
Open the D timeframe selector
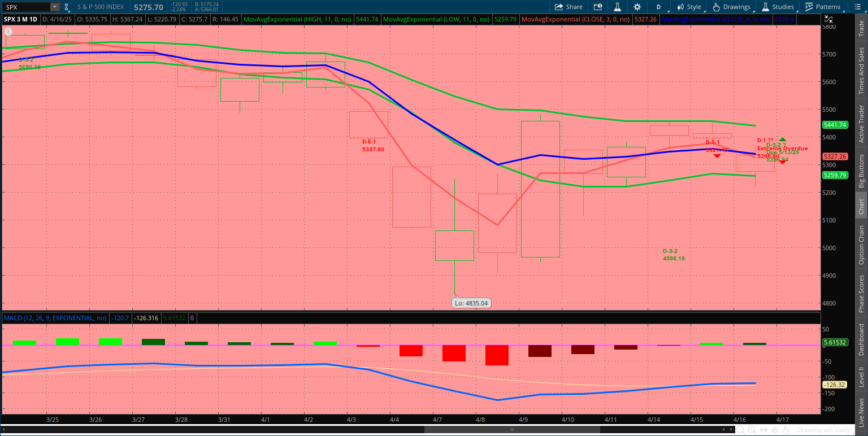pyautogui.click(x=658, y=7)
